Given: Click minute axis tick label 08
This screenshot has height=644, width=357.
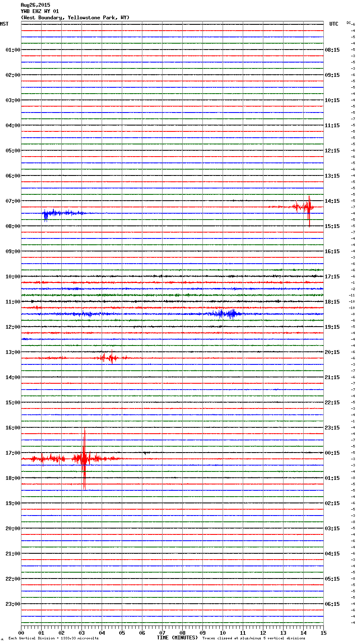Looking at the screenshot, I should 182,633.
